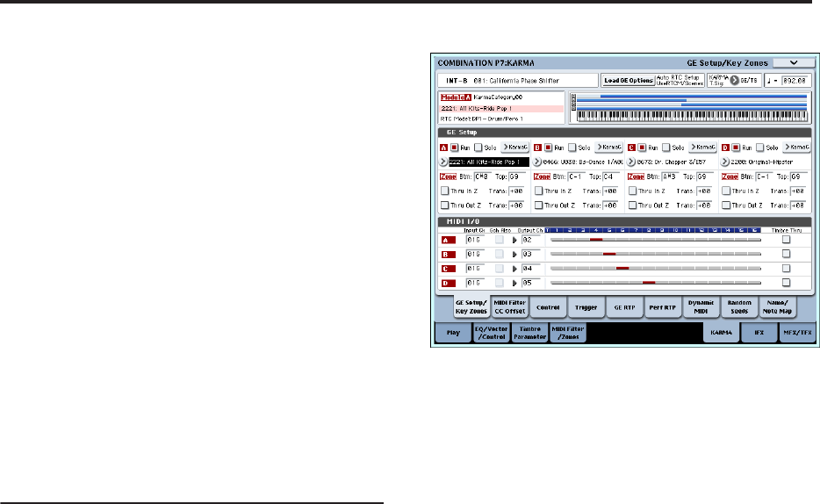
Task: Enable Solo for module A
Action: coord(478,148)
